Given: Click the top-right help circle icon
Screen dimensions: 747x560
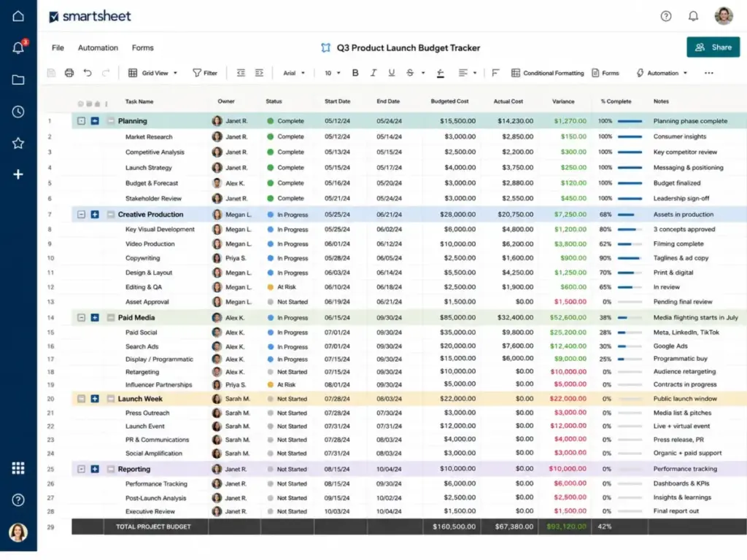Looking at the screenshot, I should [666, 16].
